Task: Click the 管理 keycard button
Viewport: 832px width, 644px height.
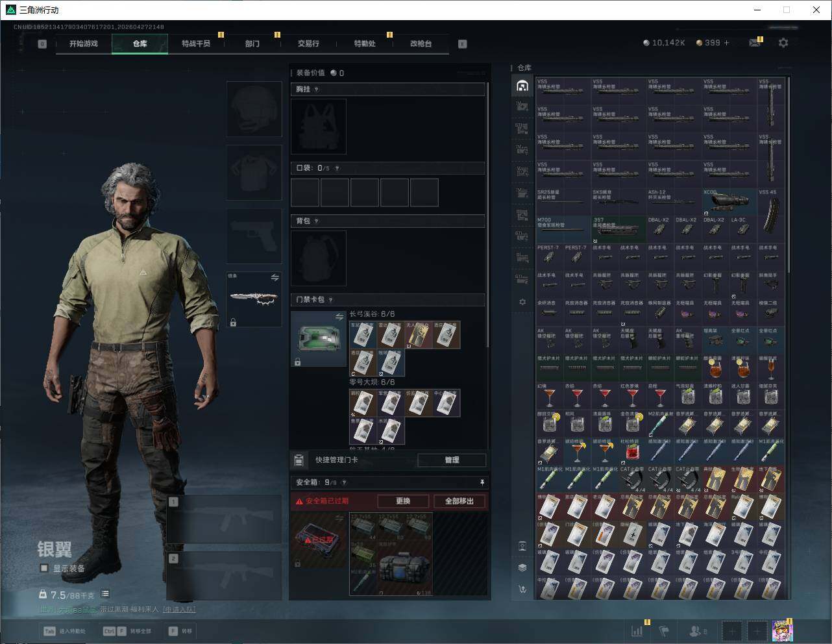Action: point(452,460)
